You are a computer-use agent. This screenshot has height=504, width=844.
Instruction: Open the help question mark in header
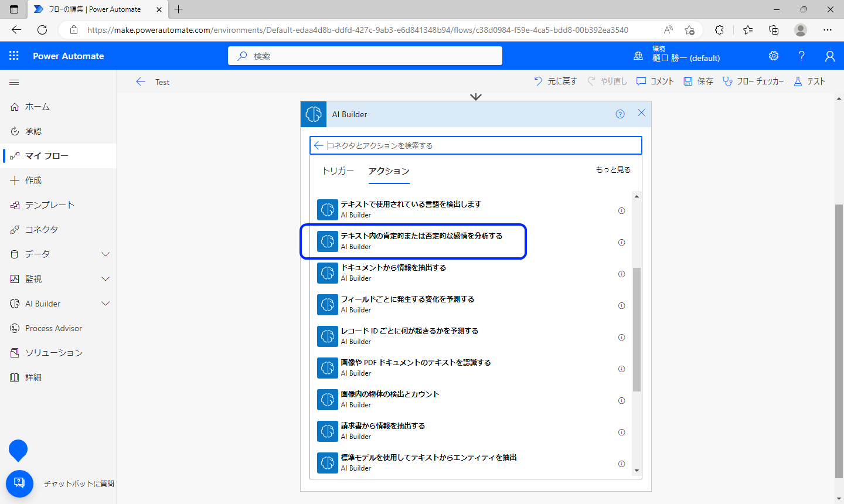(x=801, y=56)
